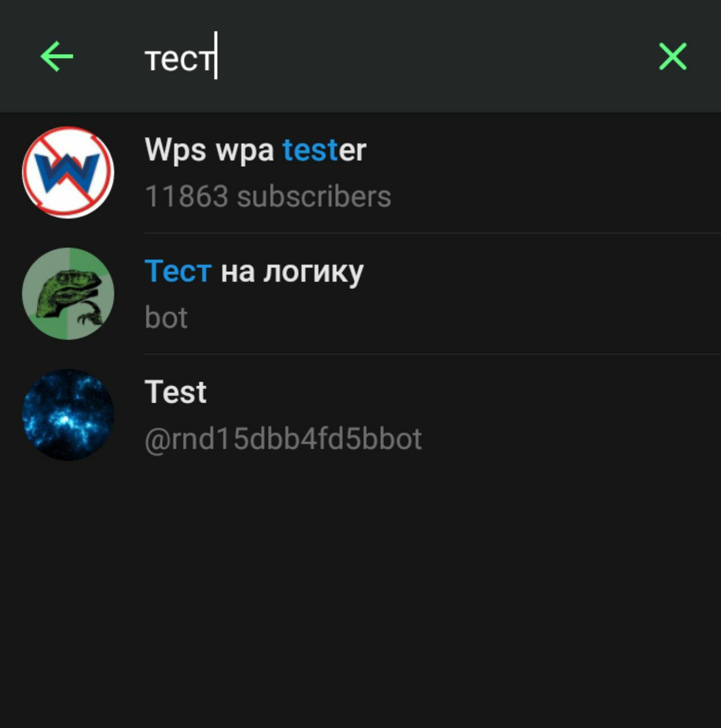Click the word subscribers under Wps wpa tester
The image size is (721, 728).
314,197
